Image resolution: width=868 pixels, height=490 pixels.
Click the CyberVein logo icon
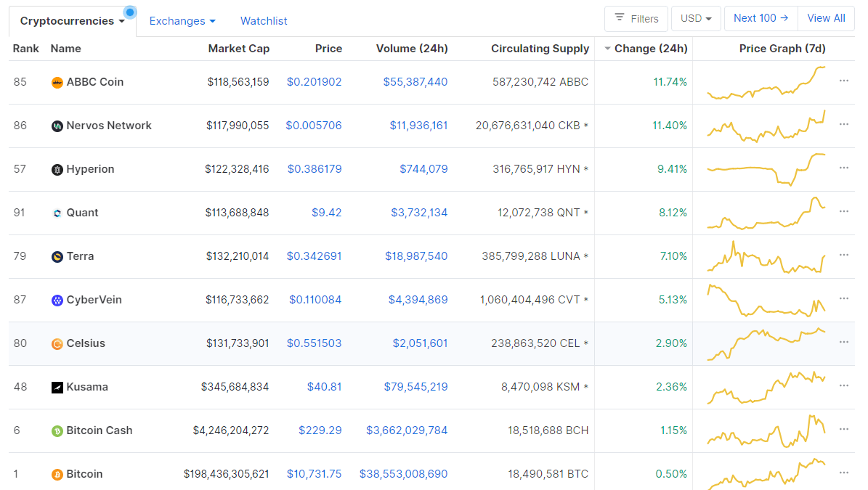pyautogui.click(x=57, y=301)
